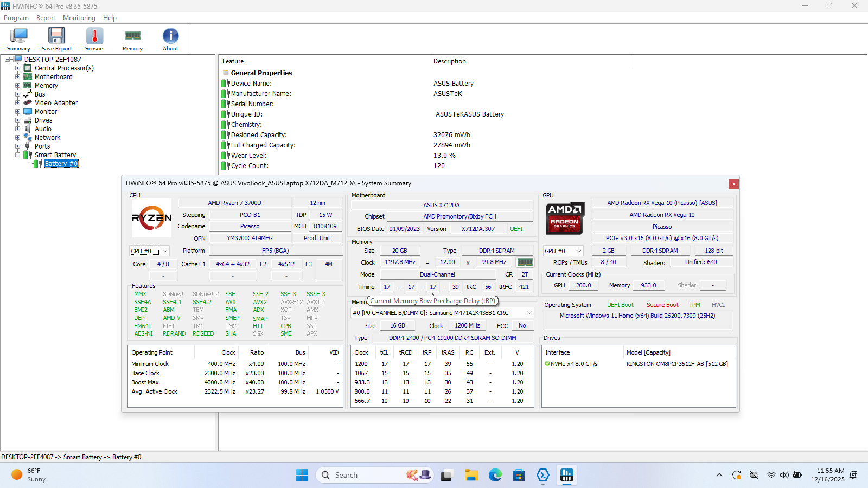
Task: Collapse the Smart Battery tree node
Action: pos(18,155)
